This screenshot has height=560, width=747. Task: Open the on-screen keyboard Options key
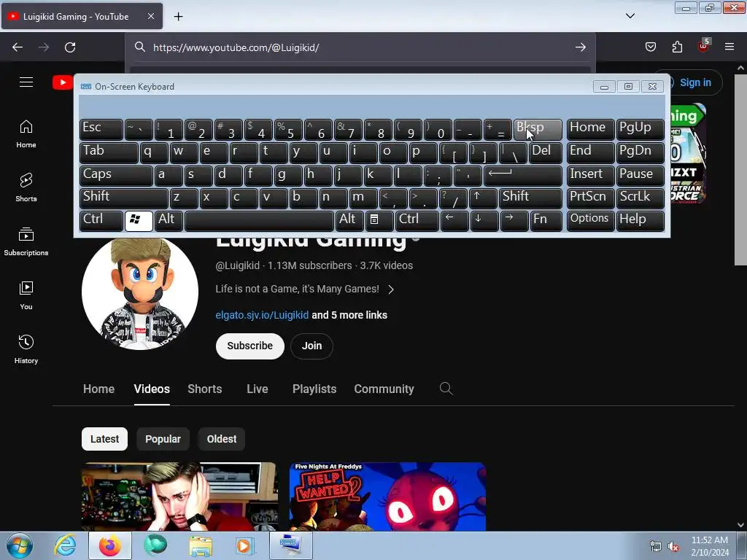(x=590, y=220)
